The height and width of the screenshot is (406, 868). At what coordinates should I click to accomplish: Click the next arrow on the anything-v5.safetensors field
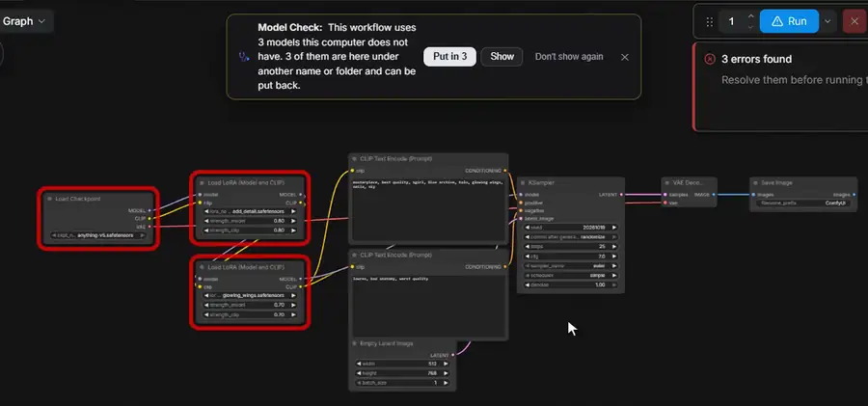click(x=142, y=235)
